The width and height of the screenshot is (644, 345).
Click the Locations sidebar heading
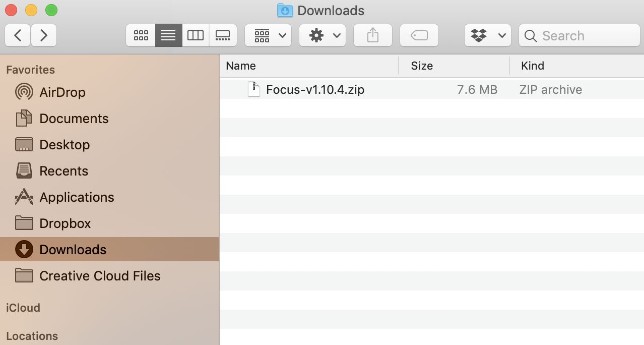point(32,336)
